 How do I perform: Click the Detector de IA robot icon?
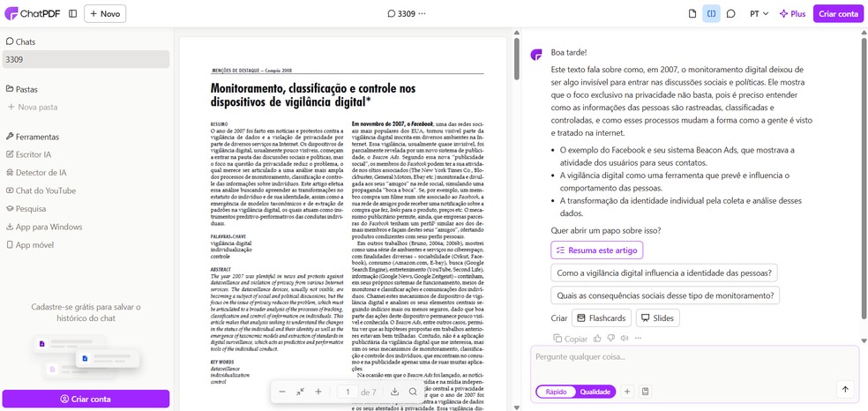10,173
